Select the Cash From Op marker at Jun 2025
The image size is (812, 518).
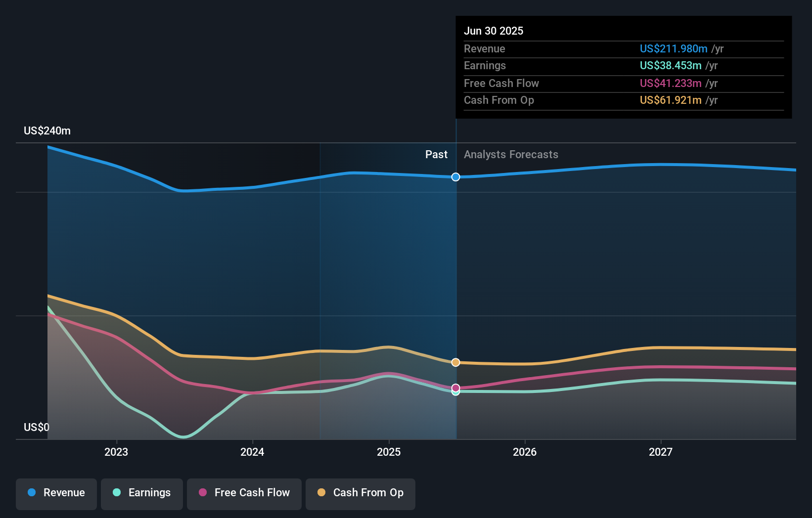455,362
